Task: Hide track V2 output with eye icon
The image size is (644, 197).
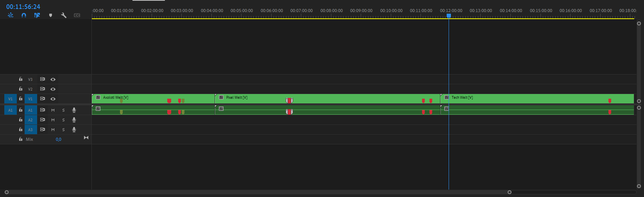Action: click(x=53, y=89)
